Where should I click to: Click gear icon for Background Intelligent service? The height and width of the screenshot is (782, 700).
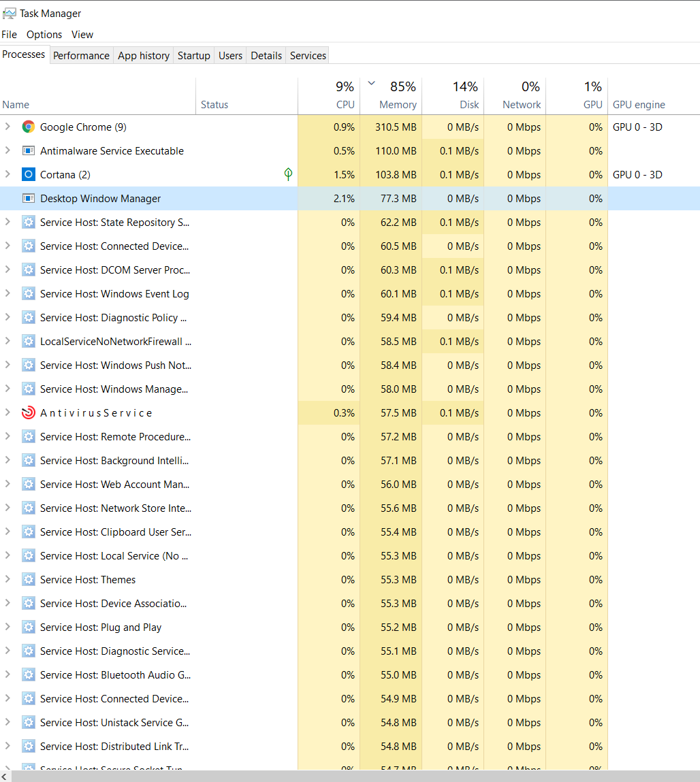coord(29,460)
